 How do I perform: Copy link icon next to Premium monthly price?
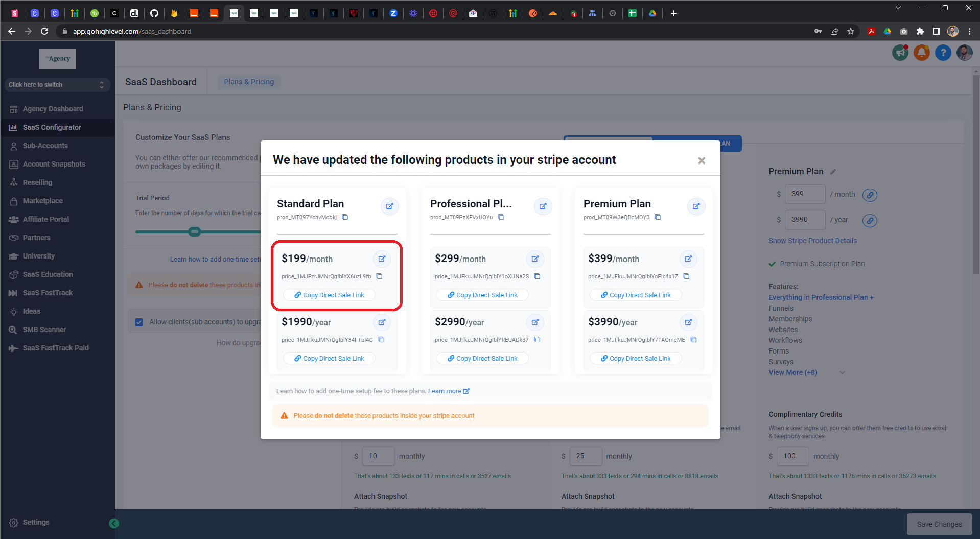point(870,195)
